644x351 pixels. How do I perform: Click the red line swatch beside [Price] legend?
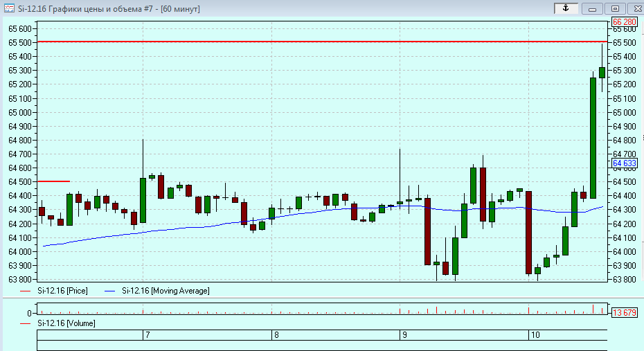click(26, 291)
